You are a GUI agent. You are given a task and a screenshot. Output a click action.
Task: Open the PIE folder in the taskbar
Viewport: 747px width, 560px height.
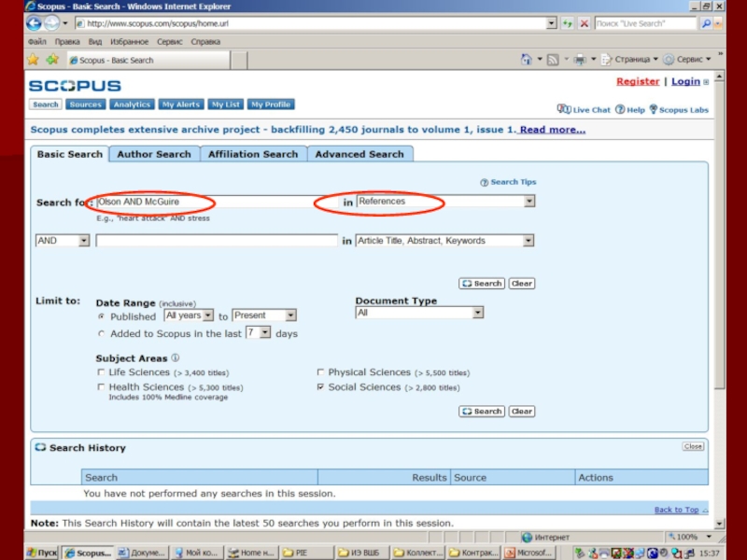point(306,553)
